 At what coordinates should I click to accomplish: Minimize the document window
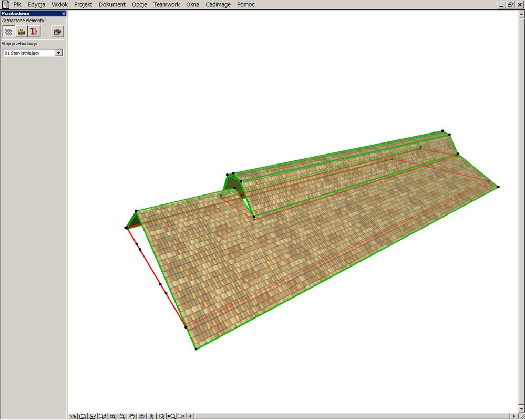point(501,5)
